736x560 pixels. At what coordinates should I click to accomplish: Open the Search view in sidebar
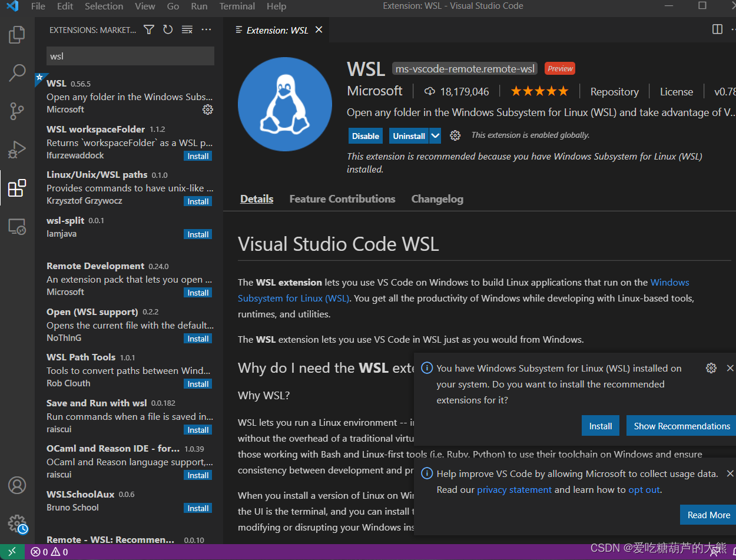[x=16, y=72]
